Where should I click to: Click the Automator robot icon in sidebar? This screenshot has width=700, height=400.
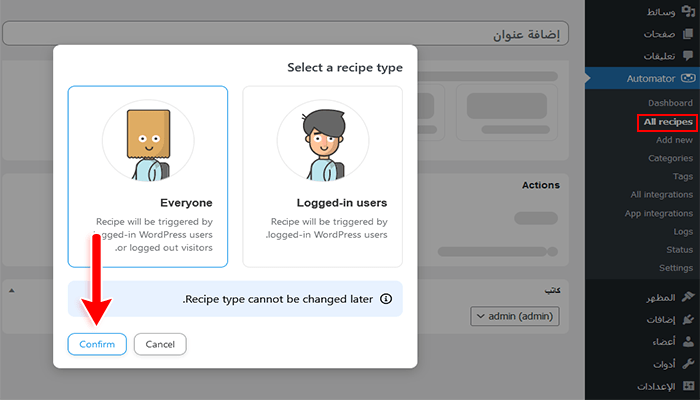click(x=688, y=78)
